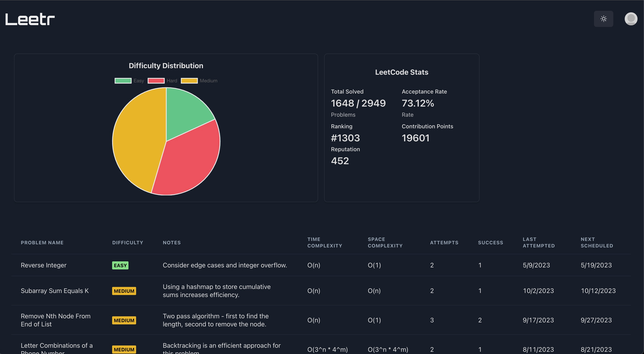Image resolution: width=644 pixels, height=354 pixels.
Task: Open the Subarray Sum Equals K row
Action: click(54, 291)
